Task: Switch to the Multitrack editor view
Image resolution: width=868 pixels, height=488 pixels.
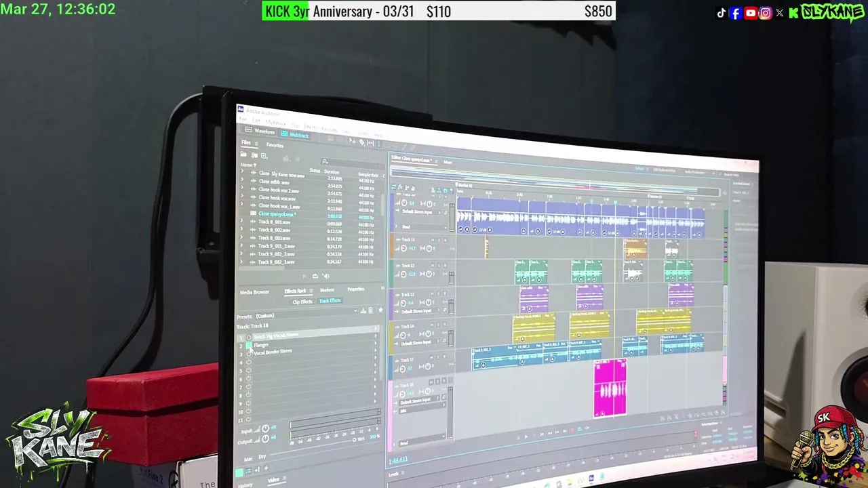Action: (x=296, y=134)
